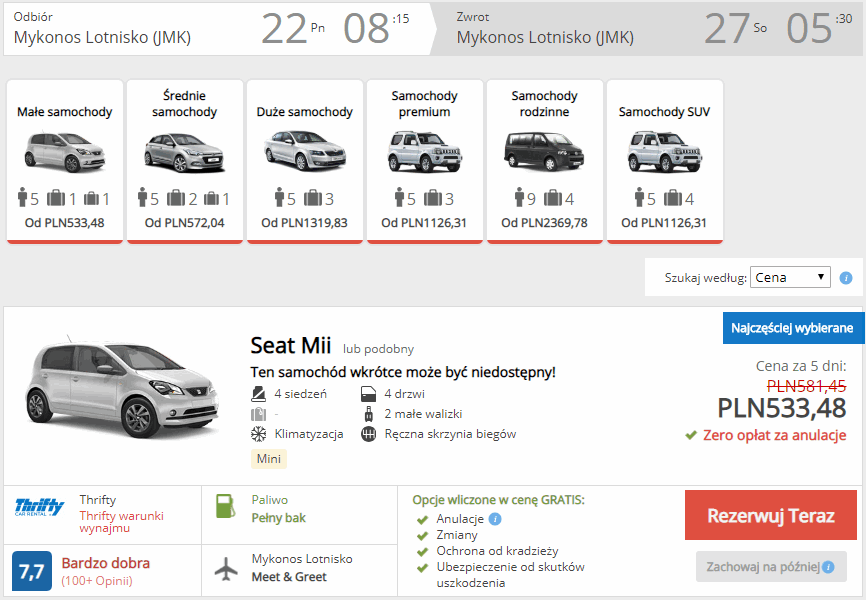This screenshot has width=866, height=600.
Task: Click the manual gearbox icon
Action: [367, 434]
